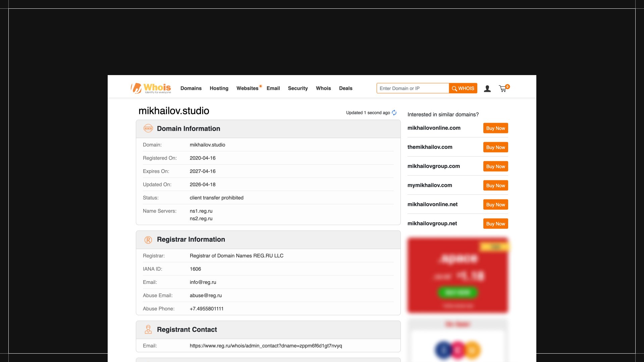The image size is (644, 362).
Task: Click the themikhailov.com domain name
Action: 430,147
